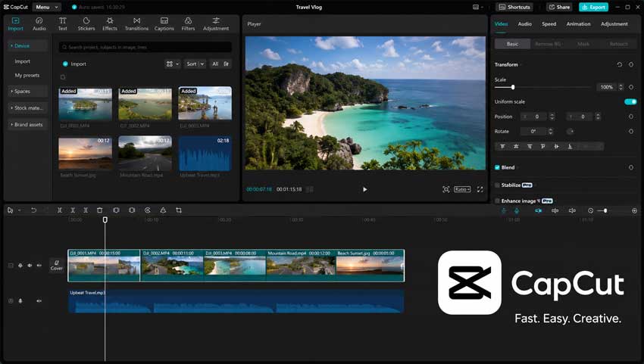
Task: Click the Import button with blue circle
Action: pyautogui.click(x=74, y=64)
